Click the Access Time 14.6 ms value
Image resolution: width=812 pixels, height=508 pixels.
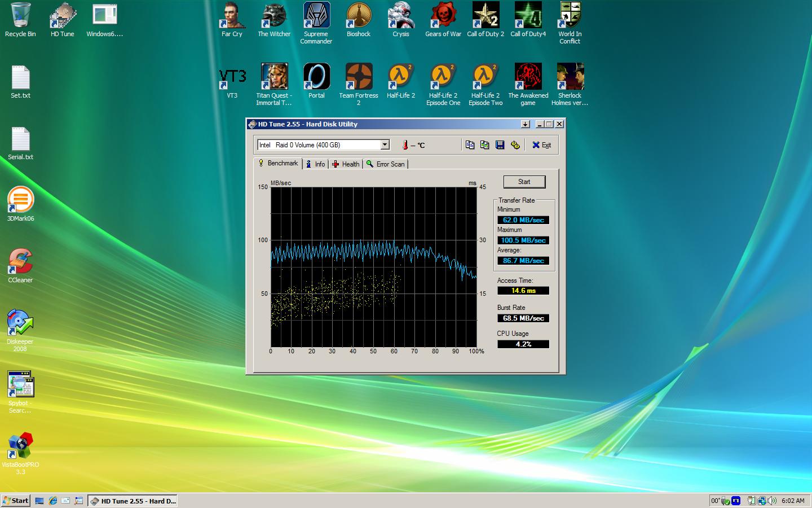[523, 291]
